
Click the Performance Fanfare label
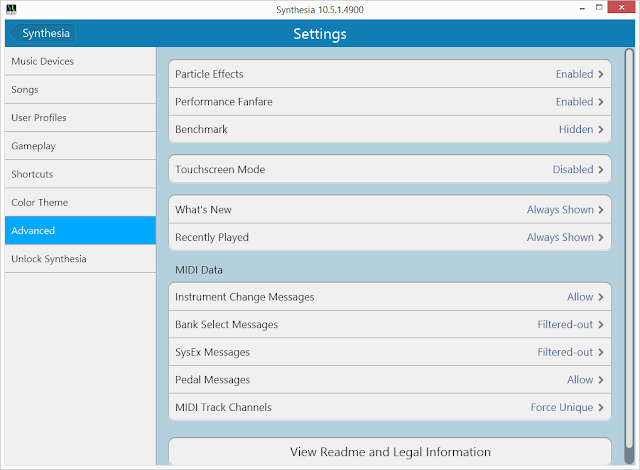(x=224, y=102)
